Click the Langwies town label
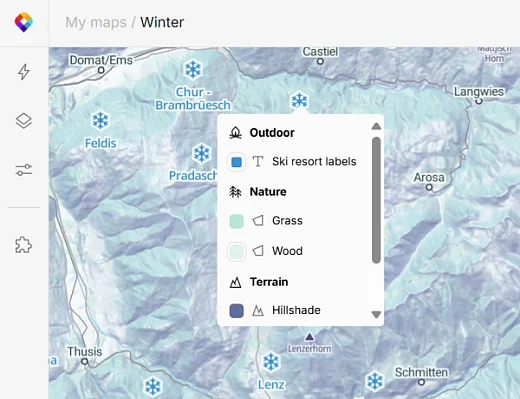This screenshot has height=399, width=520. [479, 91]
